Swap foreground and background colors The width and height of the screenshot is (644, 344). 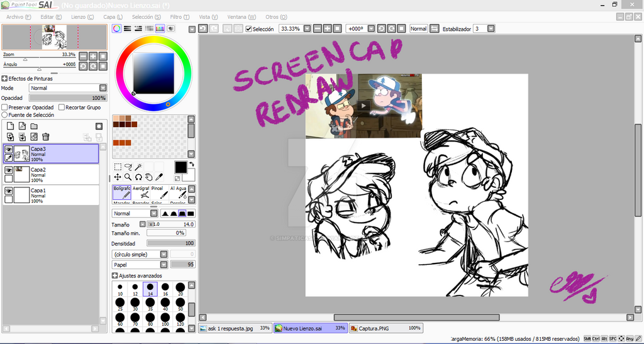(x=191, y=164)
